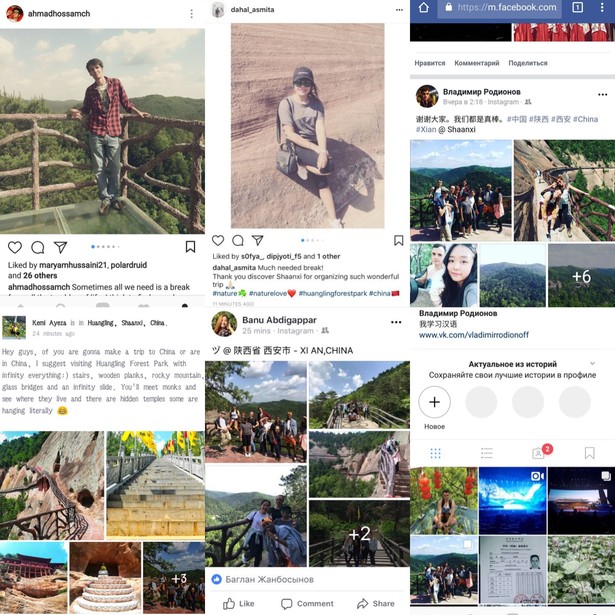Open the www.vk.com/vladimirrodionoff link
The height and width of the screenshot is (615, 615).
[x=473, y=335]
